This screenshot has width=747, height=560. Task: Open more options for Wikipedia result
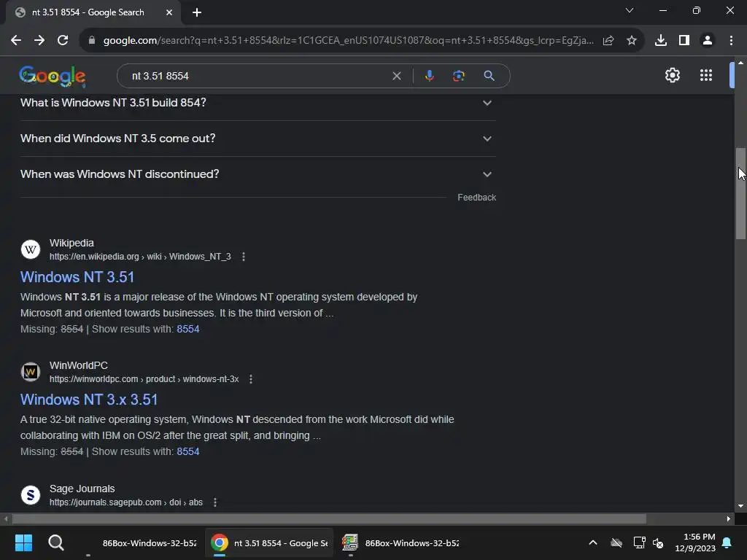click(244, 257)
